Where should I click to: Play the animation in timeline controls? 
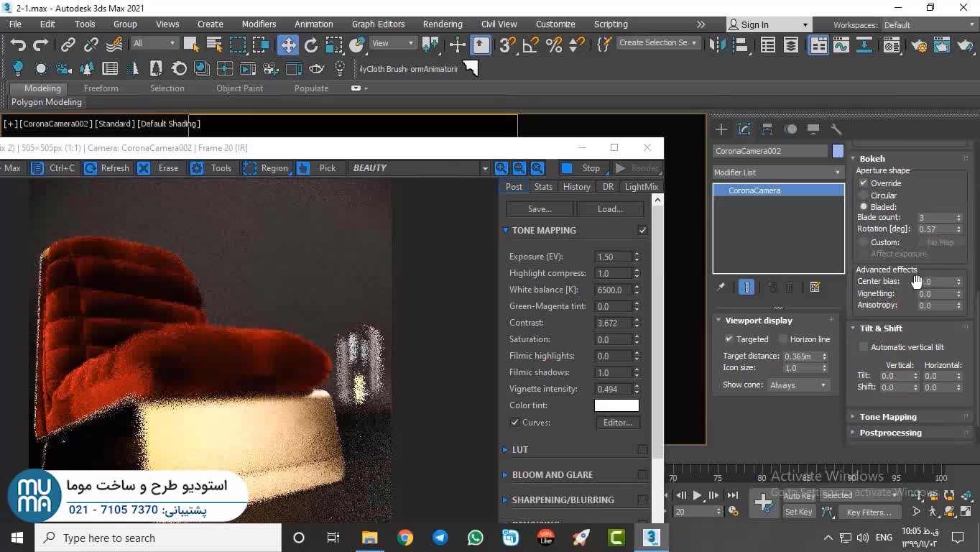pyautogui.click(x=697, y=495)
